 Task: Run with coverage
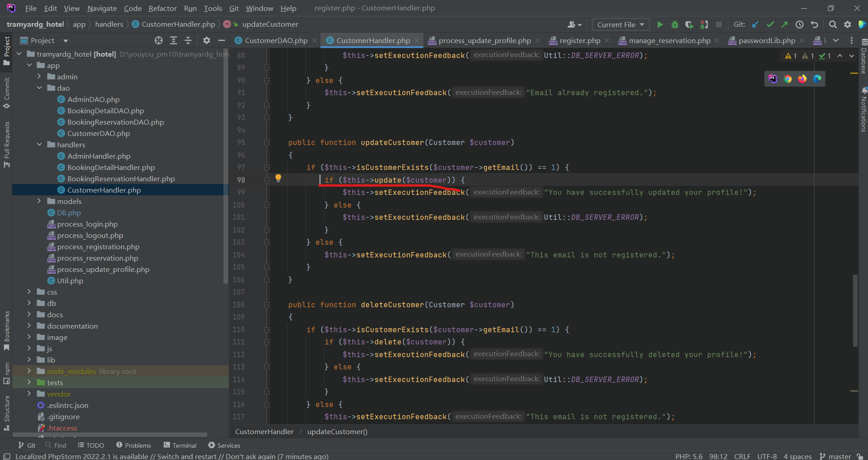[x=689, y=24]
